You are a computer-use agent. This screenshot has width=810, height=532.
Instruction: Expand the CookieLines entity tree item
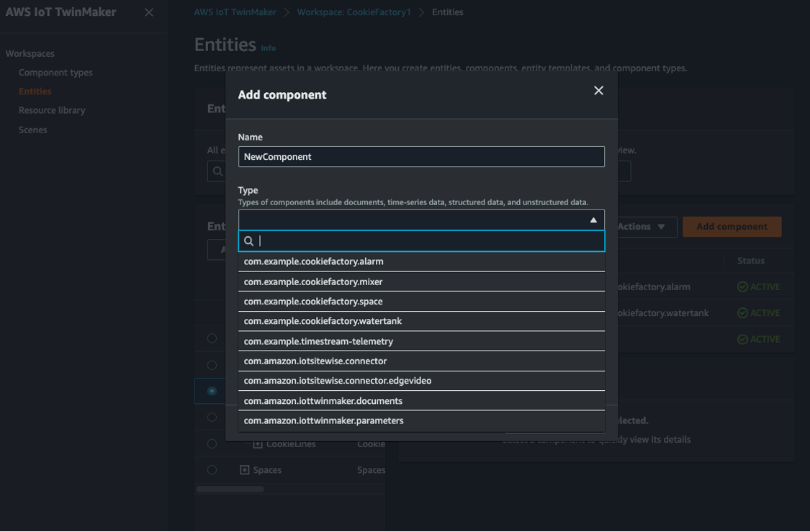259,443
